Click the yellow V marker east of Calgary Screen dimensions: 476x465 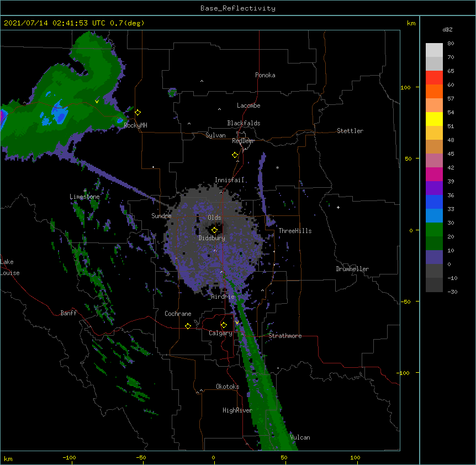pyautogui.click(x=237, y=323)
